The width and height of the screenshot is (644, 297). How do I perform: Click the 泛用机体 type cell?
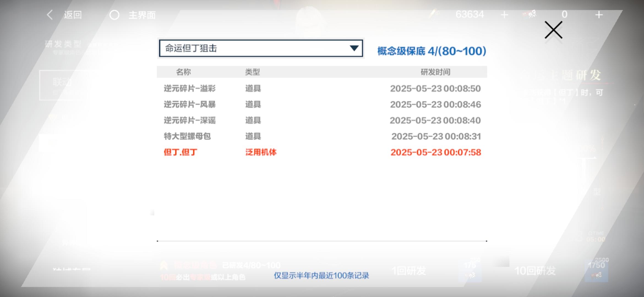pos(261,152)
